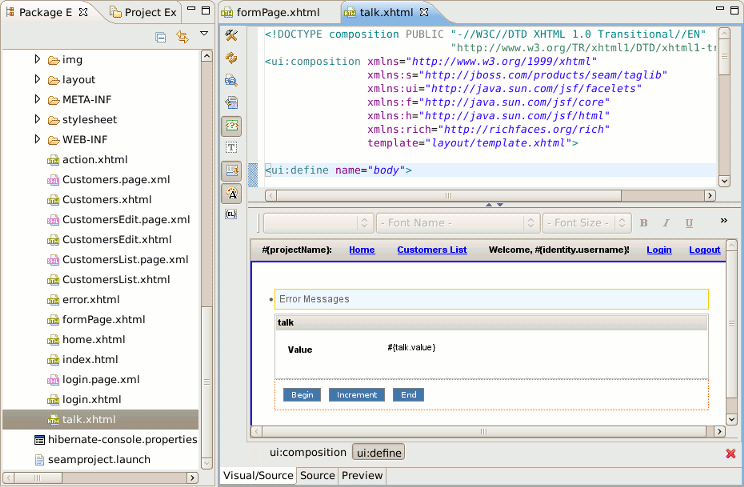Screen dimensions: 744x487
Task: Click the Underline formatting icon
Action: 689,223
